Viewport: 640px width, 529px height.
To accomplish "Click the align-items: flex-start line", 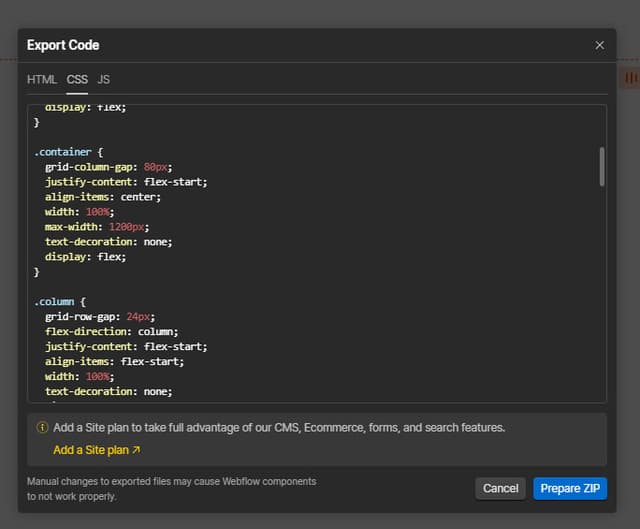I will tap(114, 362).
